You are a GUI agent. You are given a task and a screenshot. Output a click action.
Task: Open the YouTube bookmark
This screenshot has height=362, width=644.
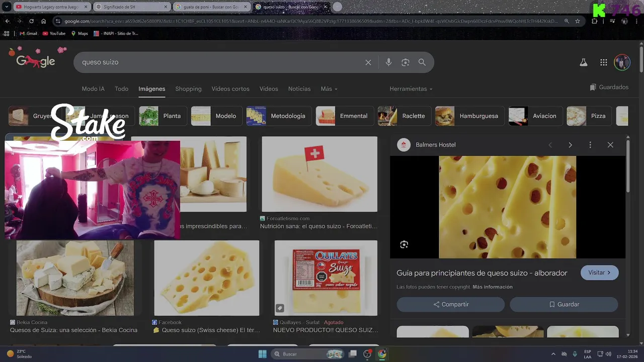click(54, 33)
